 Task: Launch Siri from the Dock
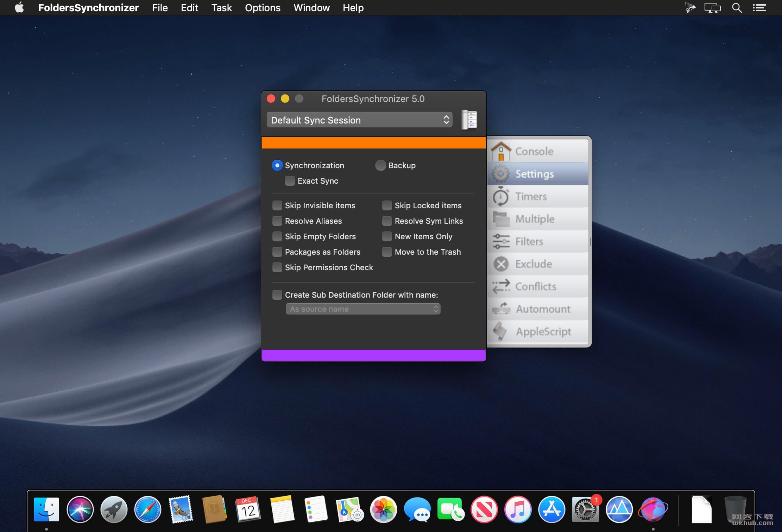coord(80,509)
